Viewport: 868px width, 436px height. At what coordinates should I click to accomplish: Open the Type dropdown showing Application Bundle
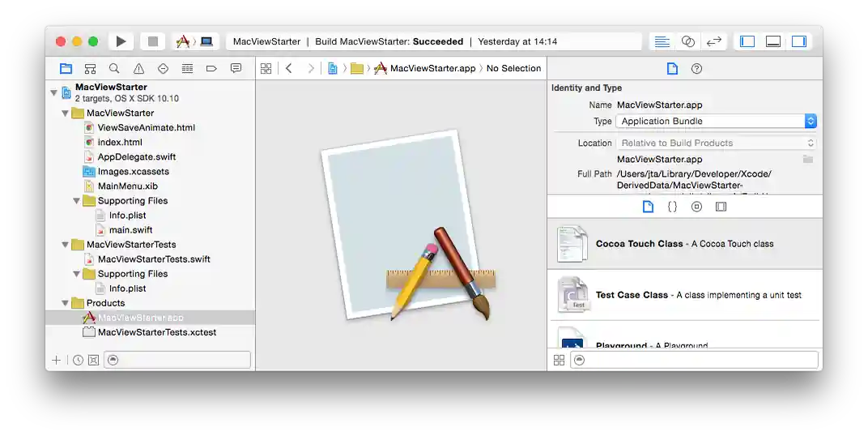coord(716,122)
